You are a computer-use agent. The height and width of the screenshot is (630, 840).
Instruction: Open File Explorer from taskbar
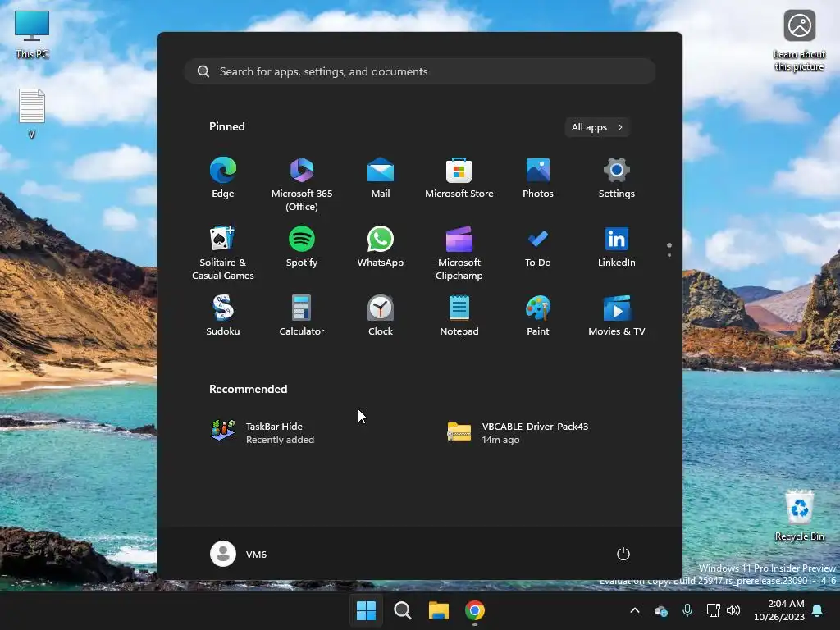438,610
